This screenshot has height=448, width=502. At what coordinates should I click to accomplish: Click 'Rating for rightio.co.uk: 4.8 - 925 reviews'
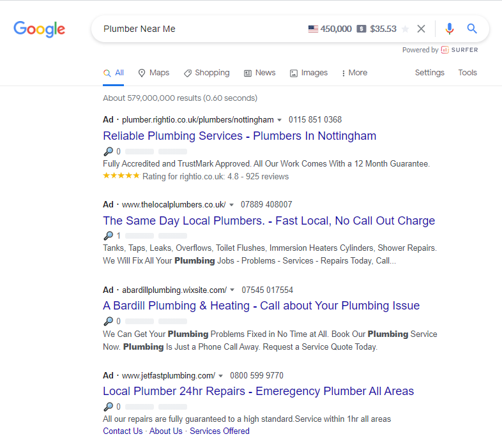(x=215, y=176)
